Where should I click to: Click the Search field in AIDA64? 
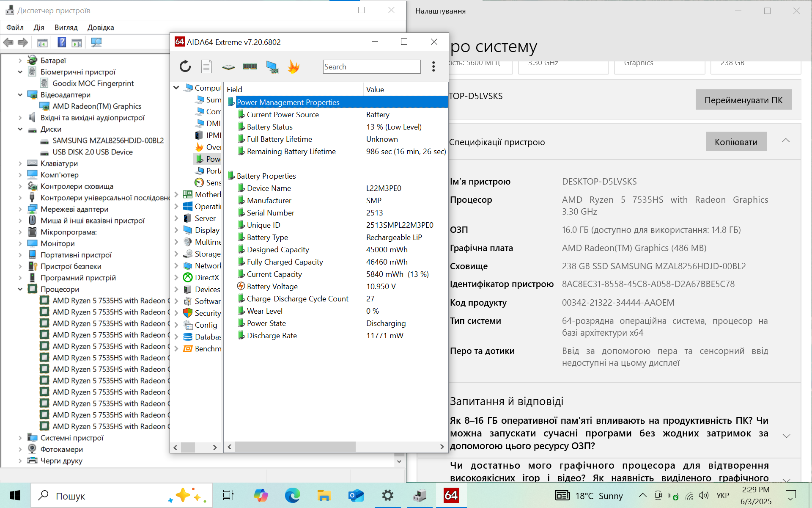pos(372,66)
